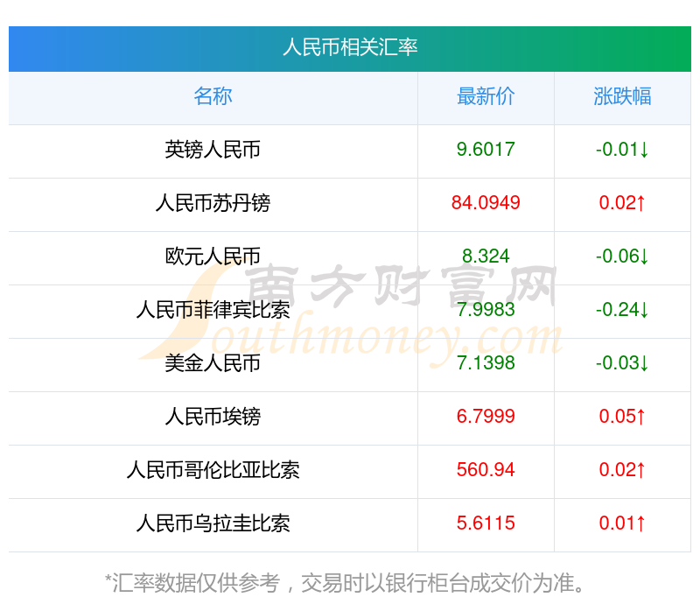Click the change 0.02↑ for 哥伦比亚比索
This screenshot has width=700, height=611.
[x=622, y=470]
